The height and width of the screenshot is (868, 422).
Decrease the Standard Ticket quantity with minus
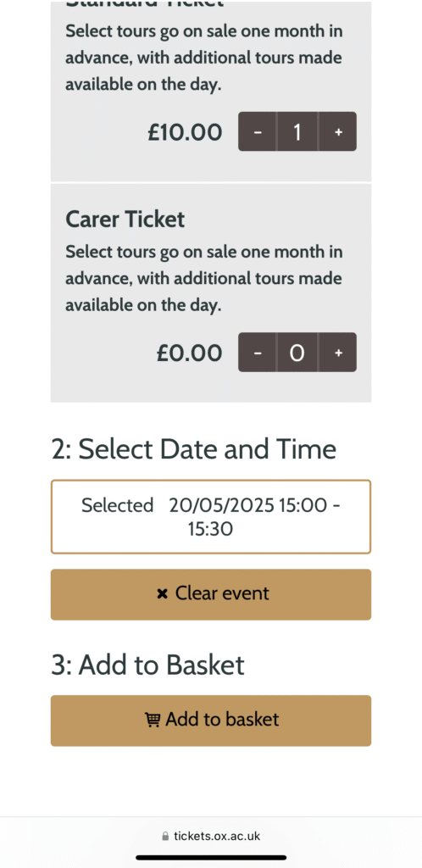point(257,131)
